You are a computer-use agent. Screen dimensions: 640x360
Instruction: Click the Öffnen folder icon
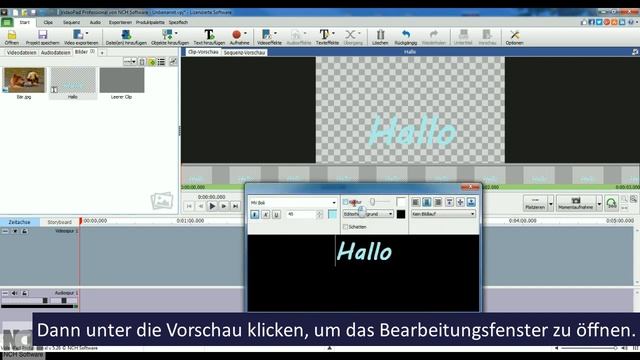click(x=11, y=35)
